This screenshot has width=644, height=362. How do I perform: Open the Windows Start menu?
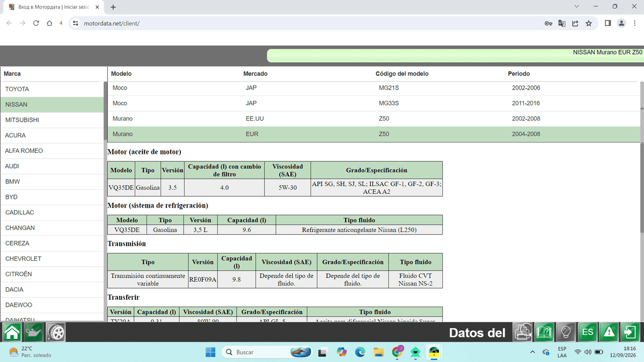coord(211,352)
